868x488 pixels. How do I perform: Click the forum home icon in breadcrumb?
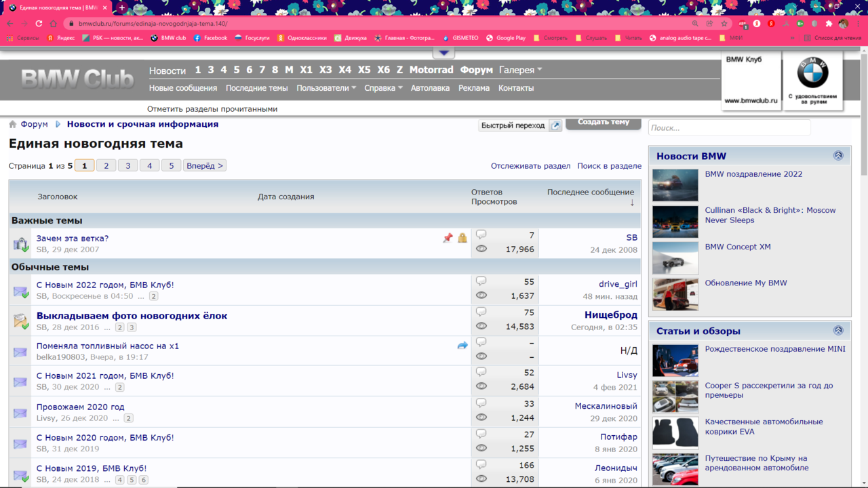pos(12,125)
